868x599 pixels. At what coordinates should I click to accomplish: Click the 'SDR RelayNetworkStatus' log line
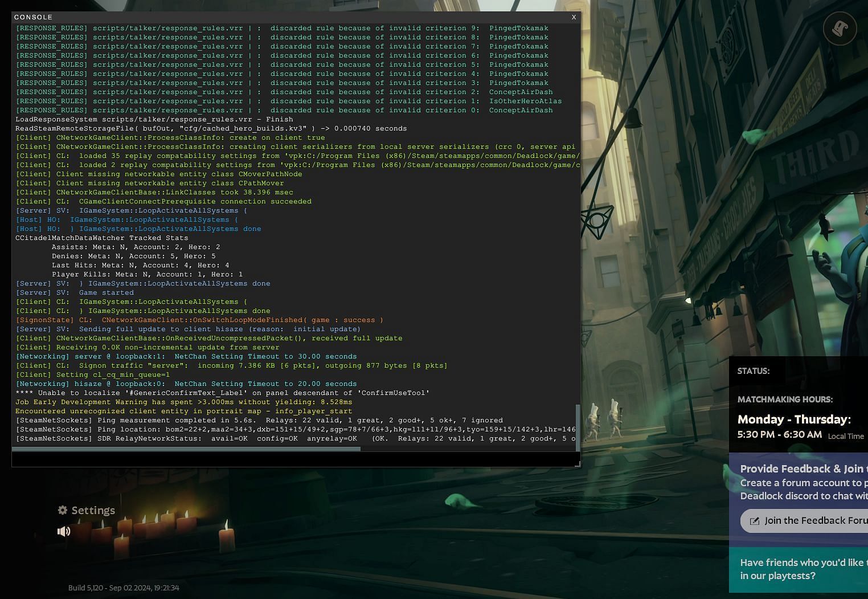pyautogui.click(x=295, y=438)
